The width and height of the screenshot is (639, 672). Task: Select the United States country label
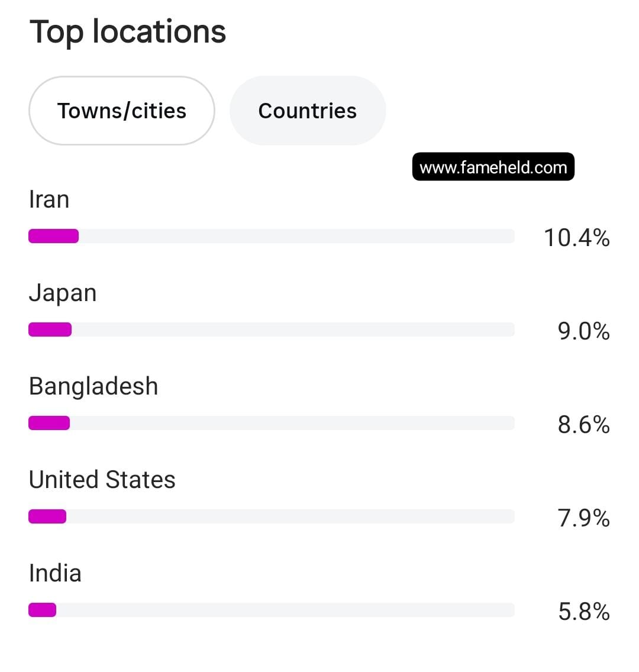point(102,480)
